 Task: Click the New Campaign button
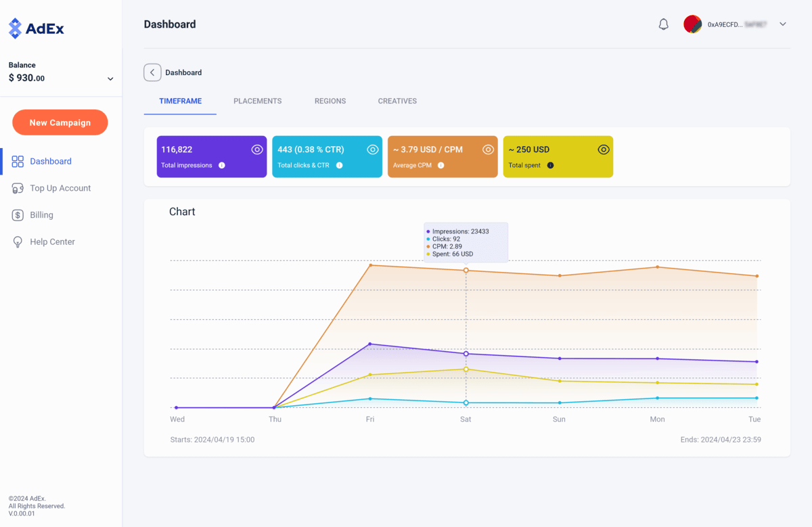[x=60, y=122]
